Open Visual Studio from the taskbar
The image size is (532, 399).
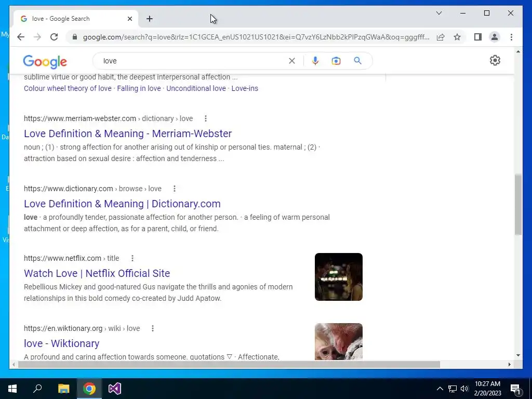(x=115, y=389)
